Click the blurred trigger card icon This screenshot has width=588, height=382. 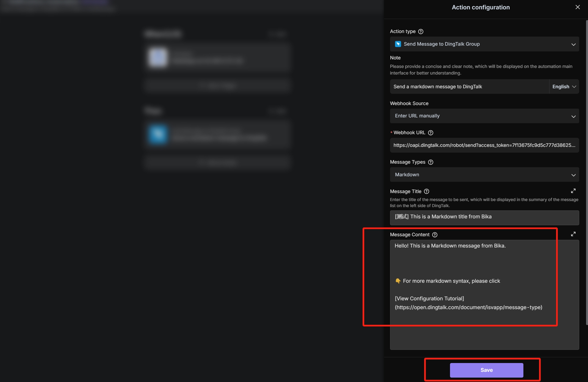tap(158, 57)
